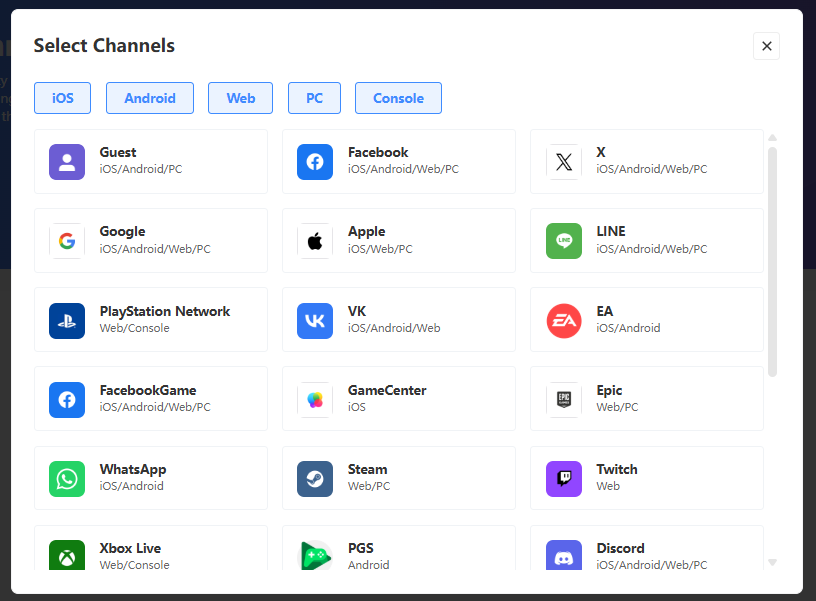The image size is (816, 601).
Task: Click the PlayStation Network icon
Action: coord(67,319)
